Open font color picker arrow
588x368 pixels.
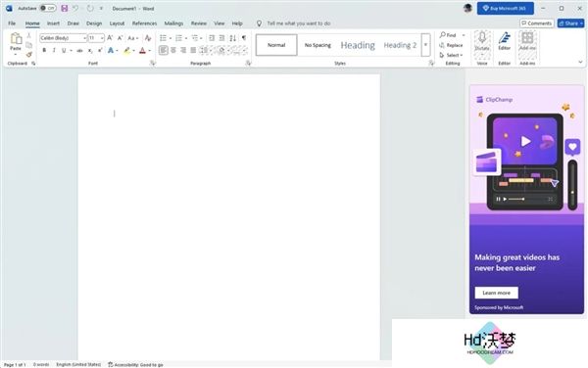tap(150, 51)
